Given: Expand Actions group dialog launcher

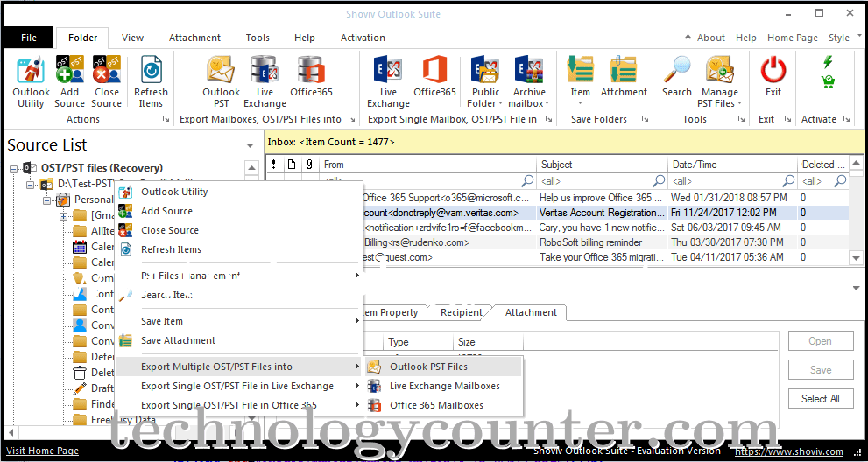Looking at the screenshot, I should [166, 119].
